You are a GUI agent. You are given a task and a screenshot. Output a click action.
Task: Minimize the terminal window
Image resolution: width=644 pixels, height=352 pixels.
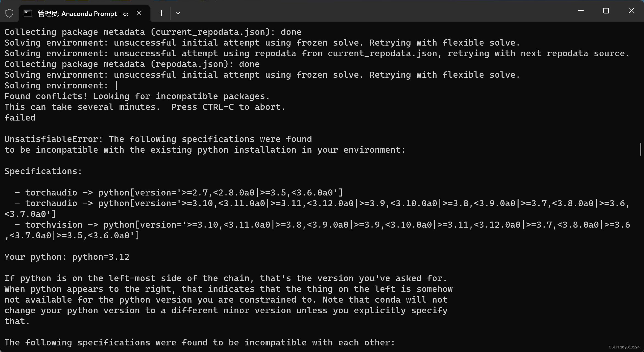click(x=581, y=11)
